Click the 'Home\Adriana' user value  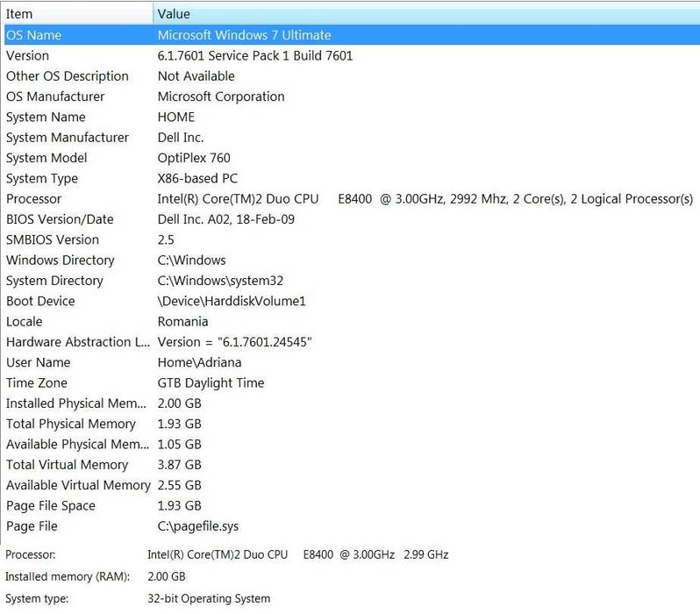click(199, 362)
